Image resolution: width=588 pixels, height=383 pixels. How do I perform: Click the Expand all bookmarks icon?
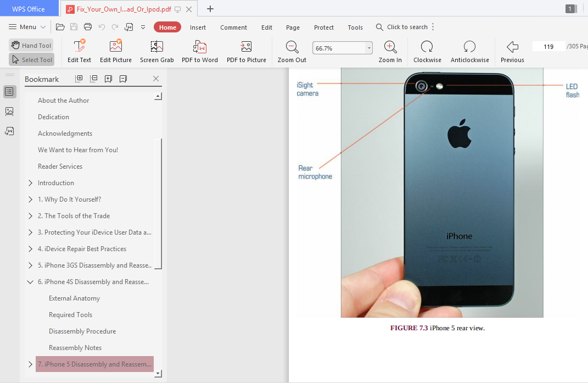(x=79, y=79)
